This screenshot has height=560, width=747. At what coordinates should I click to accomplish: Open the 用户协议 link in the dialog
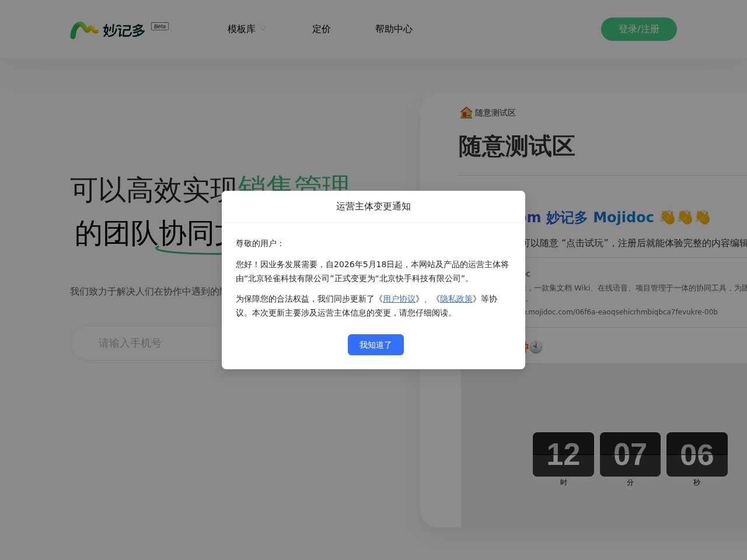pyautogui.click(x=399, y=299)
